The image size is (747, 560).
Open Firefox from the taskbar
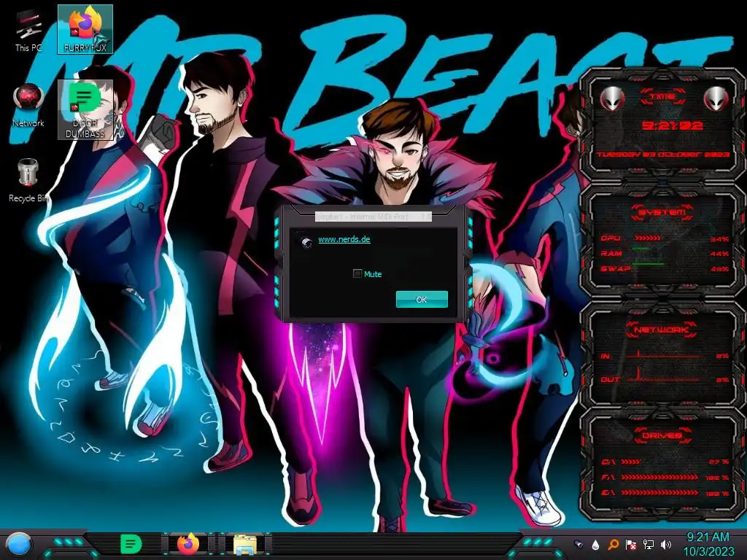coord(188,544)
